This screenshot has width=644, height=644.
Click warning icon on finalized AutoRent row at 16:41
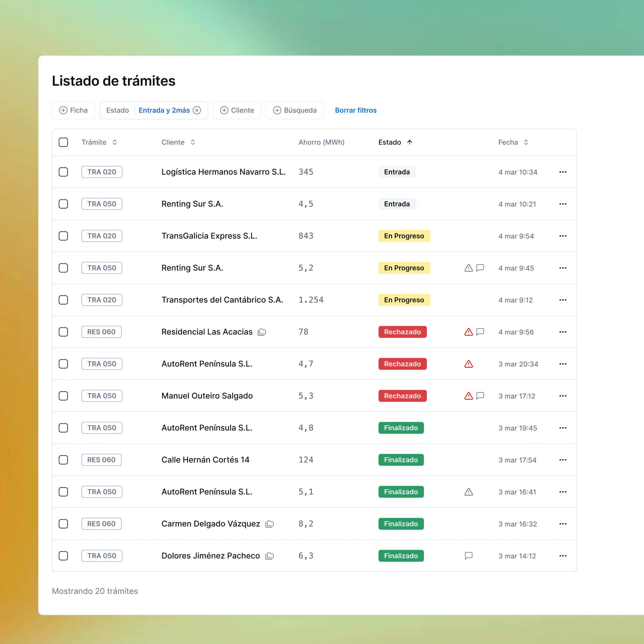468,492
